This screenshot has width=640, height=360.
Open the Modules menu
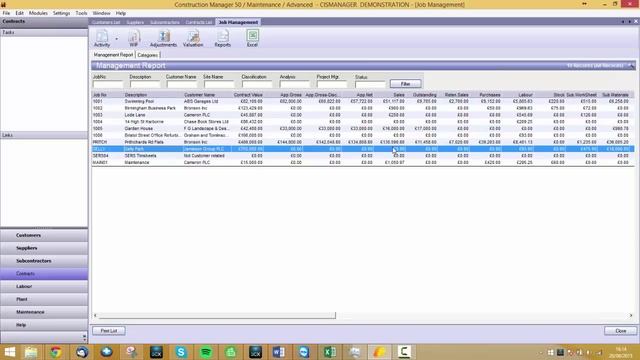[38, 13]
